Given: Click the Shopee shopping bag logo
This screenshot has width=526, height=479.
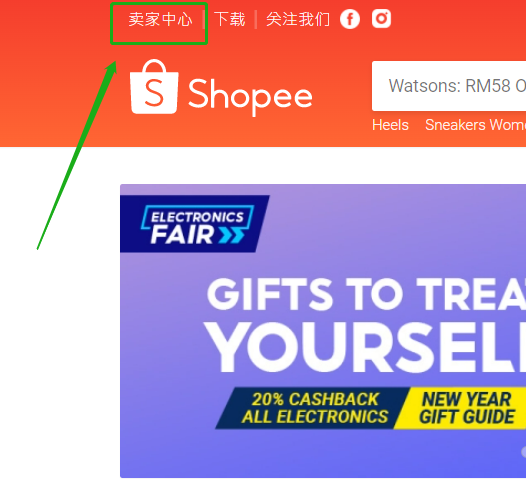Looking at the screenshot, I should click(154, 87).
